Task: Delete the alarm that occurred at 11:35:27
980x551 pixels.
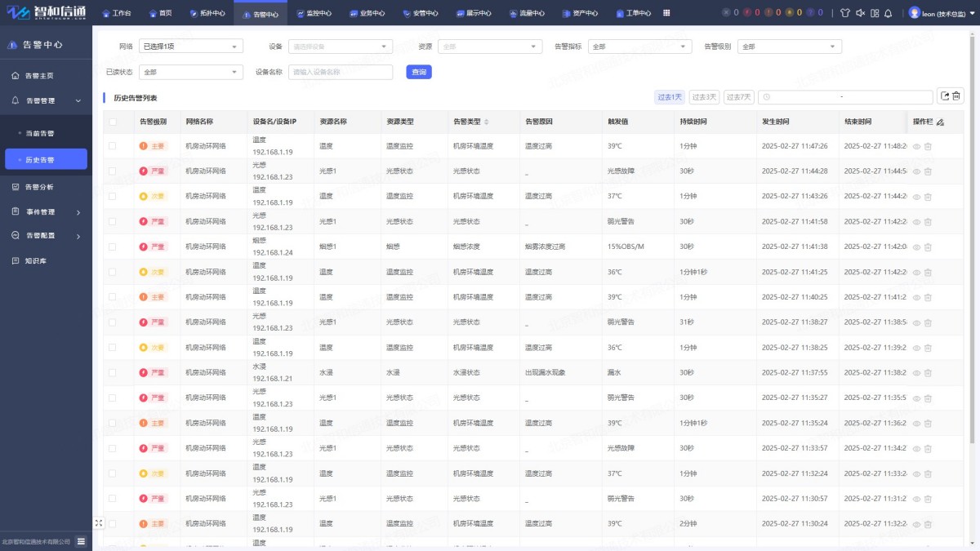Action: [x=928, y=398]
